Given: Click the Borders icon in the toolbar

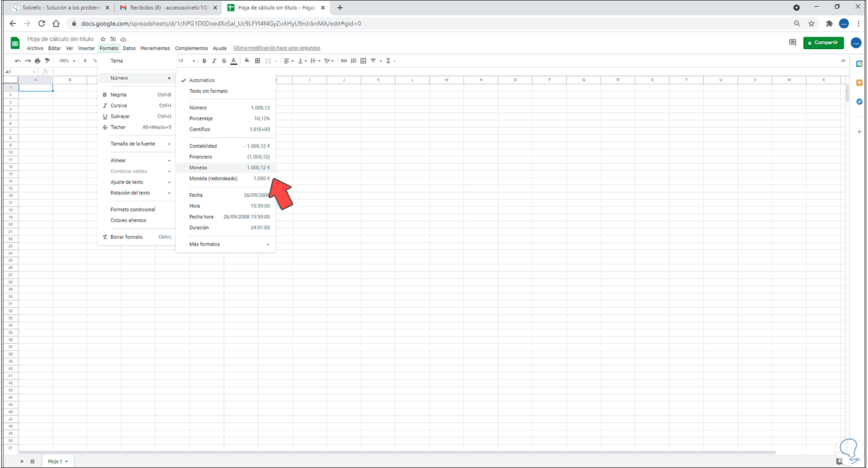Looking at the screenshot, I should coord(258,61).
